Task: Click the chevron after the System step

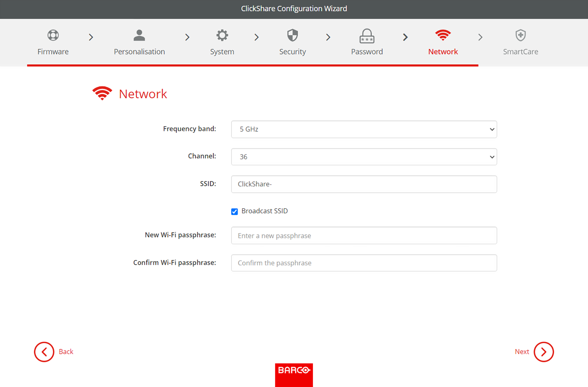Action: click(x=257, y=37)
